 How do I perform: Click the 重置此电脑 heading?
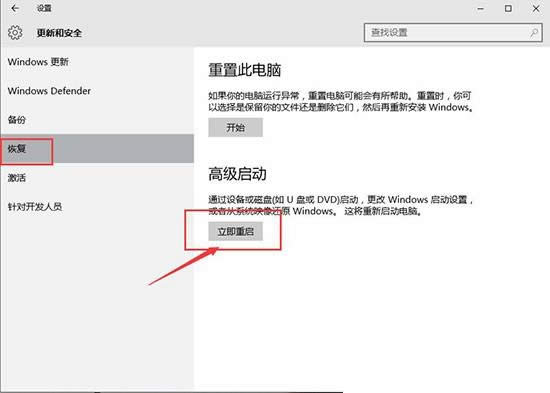coord(245,70)
